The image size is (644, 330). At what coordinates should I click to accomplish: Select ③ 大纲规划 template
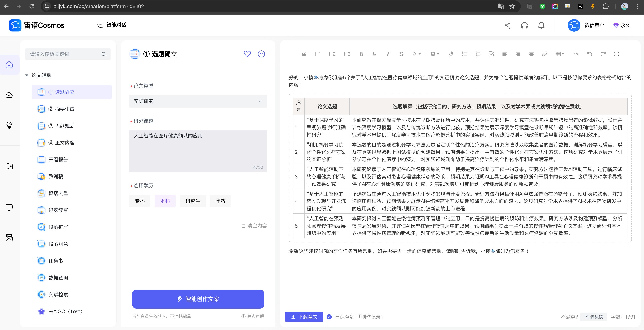(71, 126)
